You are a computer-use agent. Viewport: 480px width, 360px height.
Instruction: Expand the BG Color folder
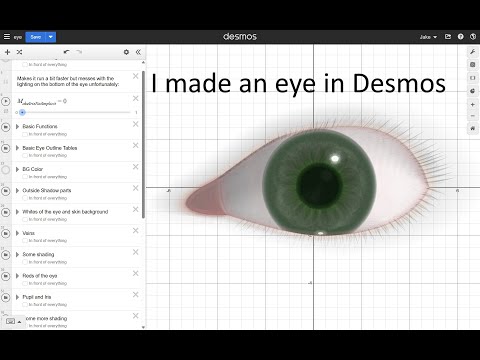17,169
